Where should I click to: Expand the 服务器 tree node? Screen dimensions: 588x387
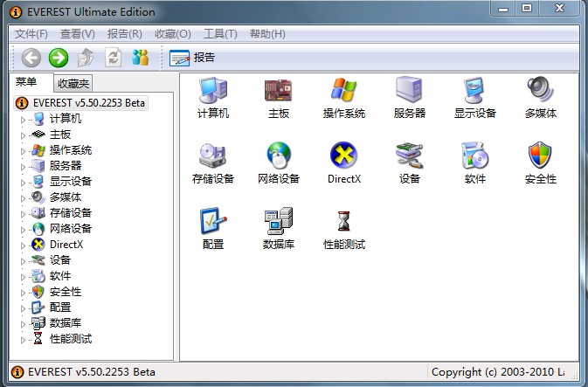click(x=23, y=167)
